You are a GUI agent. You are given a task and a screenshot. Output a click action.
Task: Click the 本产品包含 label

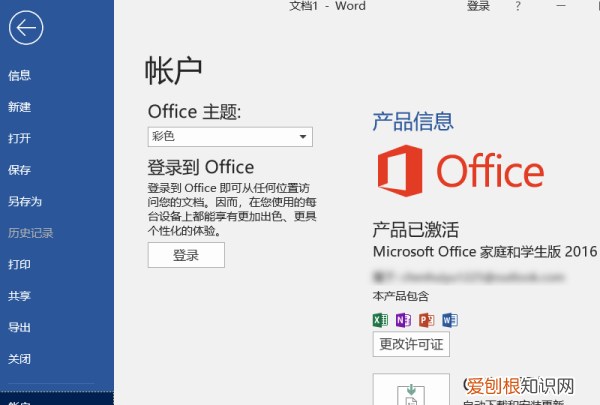401,296
